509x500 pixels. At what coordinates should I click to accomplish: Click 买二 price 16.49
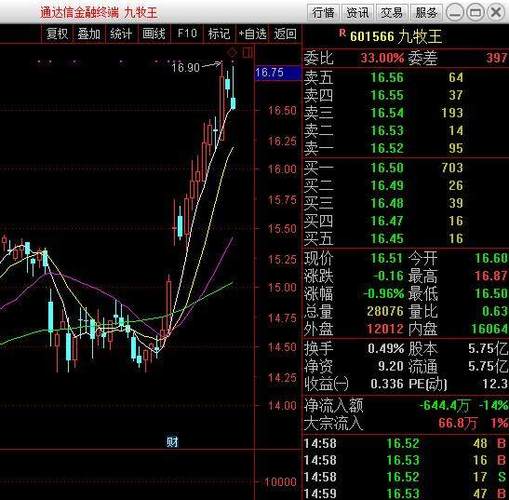pyautogui.click(x=387, y=185)
